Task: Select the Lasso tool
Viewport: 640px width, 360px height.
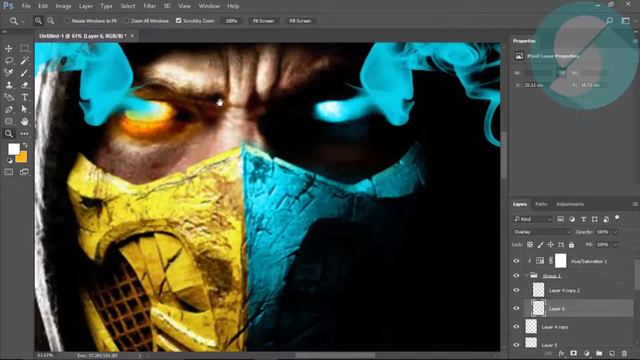Action: pyautogui.click(x=9, y=60)
